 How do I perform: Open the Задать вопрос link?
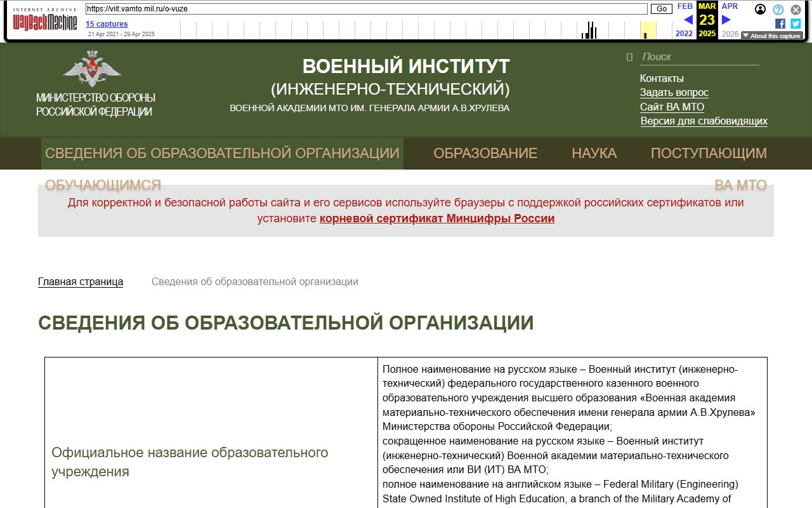pyautogui.click(x=674, y=93)
